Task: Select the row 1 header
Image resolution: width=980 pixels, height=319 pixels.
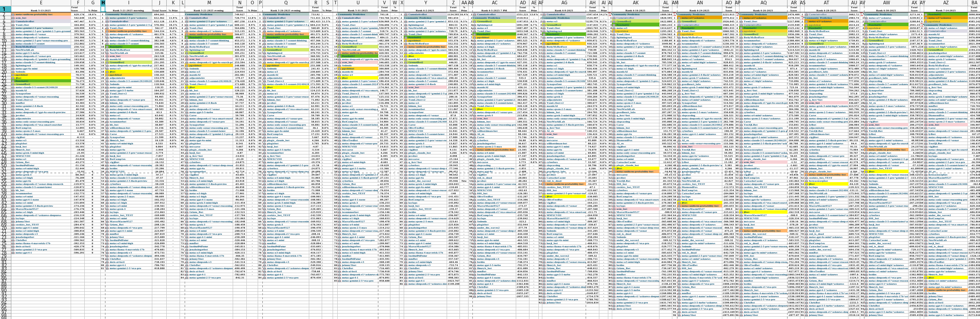Action: pyautogui.click(x=5, y=9)
